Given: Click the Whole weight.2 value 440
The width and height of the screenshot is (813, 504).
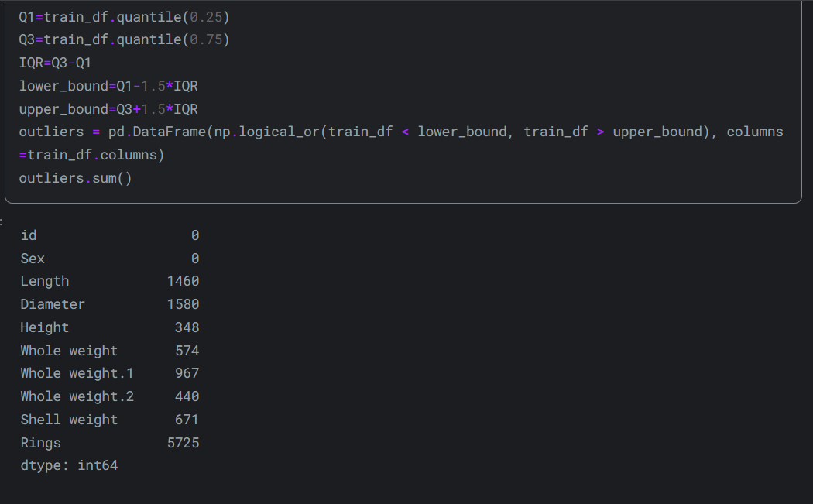Looking at the screenshot, I should point(187,396).
